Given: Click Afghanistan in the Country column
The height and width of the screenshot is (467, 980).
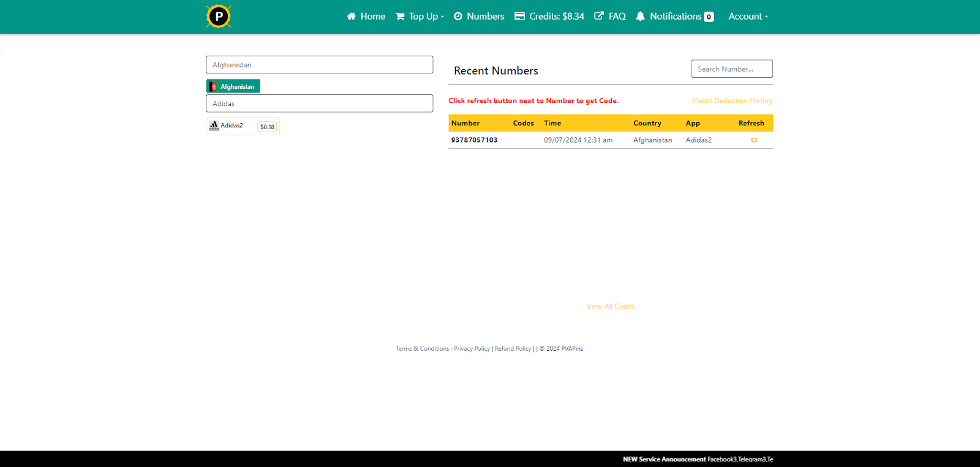Looking at the screenshot, I should (x=652, y=140).
